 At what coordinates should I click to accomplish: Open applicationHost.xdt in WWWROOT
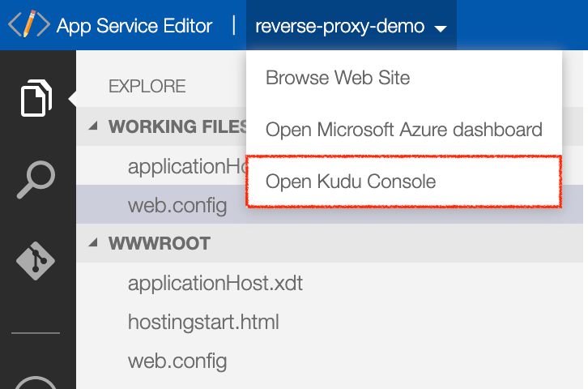pos(215,284)
